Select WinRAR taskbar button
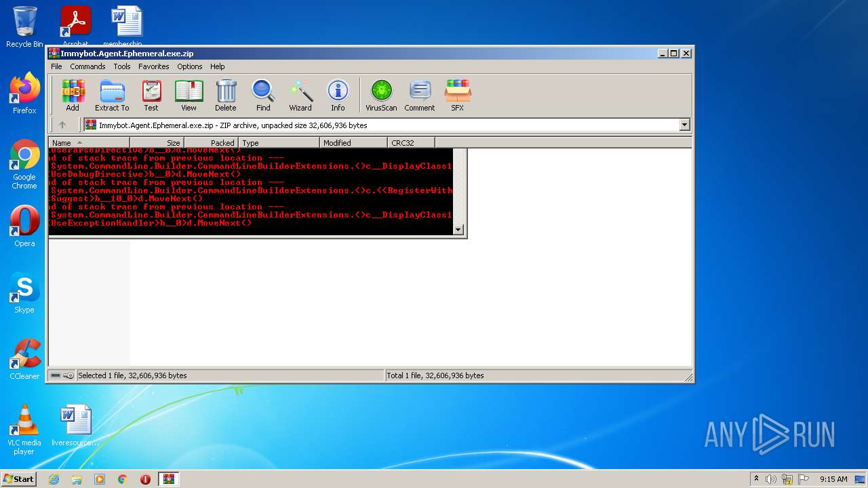The width and height of the screenshot is (868, 488). click(169, 479)
